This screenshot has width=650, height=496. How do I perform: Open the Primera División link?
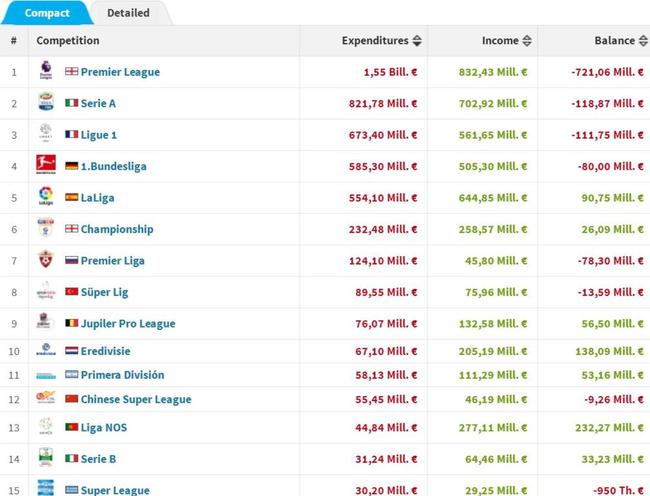click(x=122, y=375)
